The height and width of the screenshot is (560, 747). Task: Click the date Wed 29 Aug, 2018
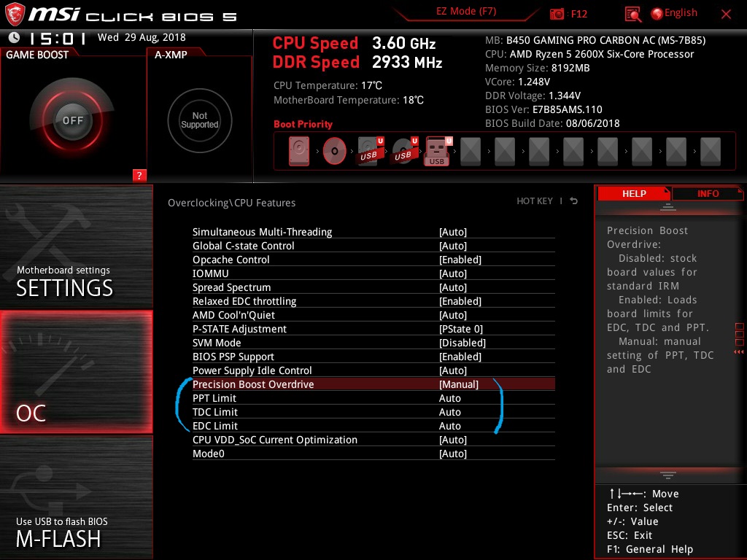(x=142, y=37)
